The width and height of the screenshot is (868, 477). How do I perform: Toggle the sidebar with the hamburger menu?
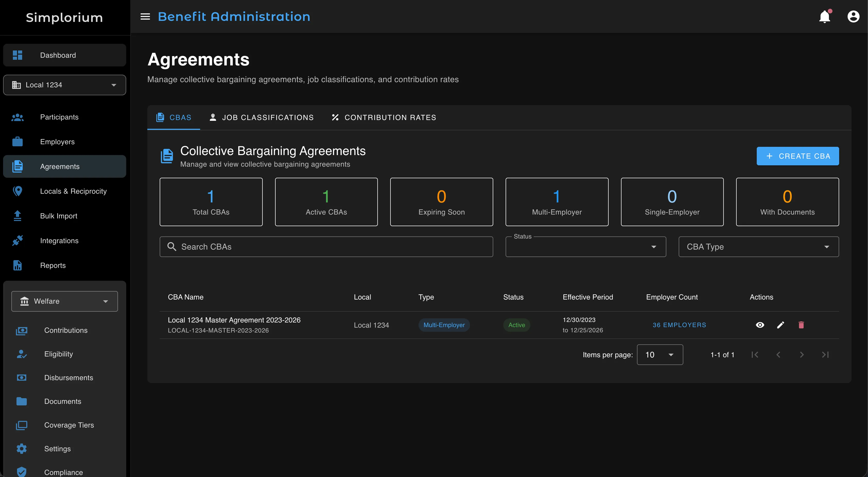(x=145, y=16)
